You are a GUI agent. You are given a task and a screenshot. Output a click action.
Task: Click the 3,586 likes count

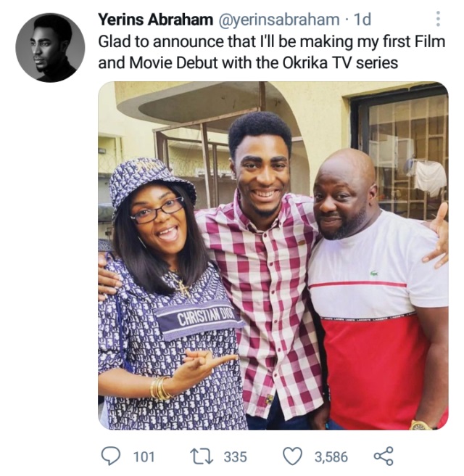click(331, 456)
